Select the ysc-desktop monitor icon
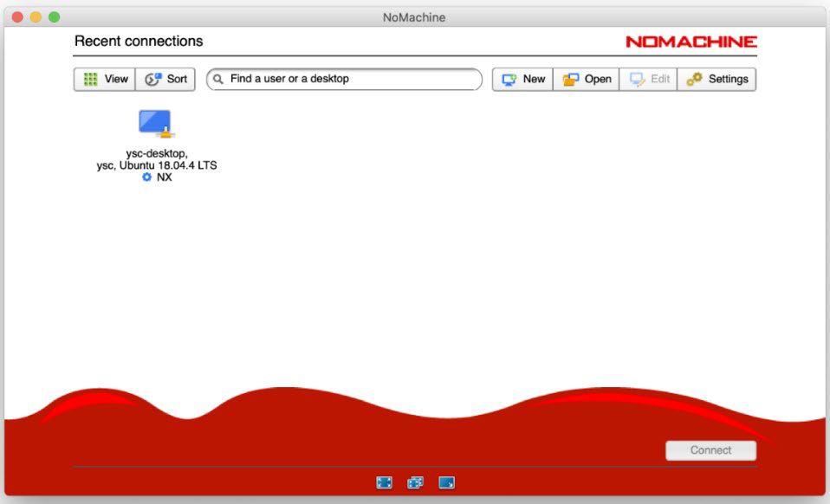Screen dimensions: 830x504 tap(156, 124)
